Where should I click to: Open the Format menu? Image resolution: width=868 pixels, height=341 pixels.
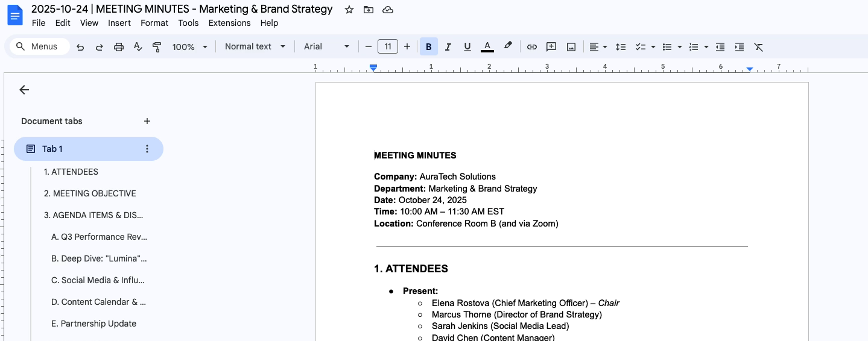pyautogui.click(x=154, y=23)
